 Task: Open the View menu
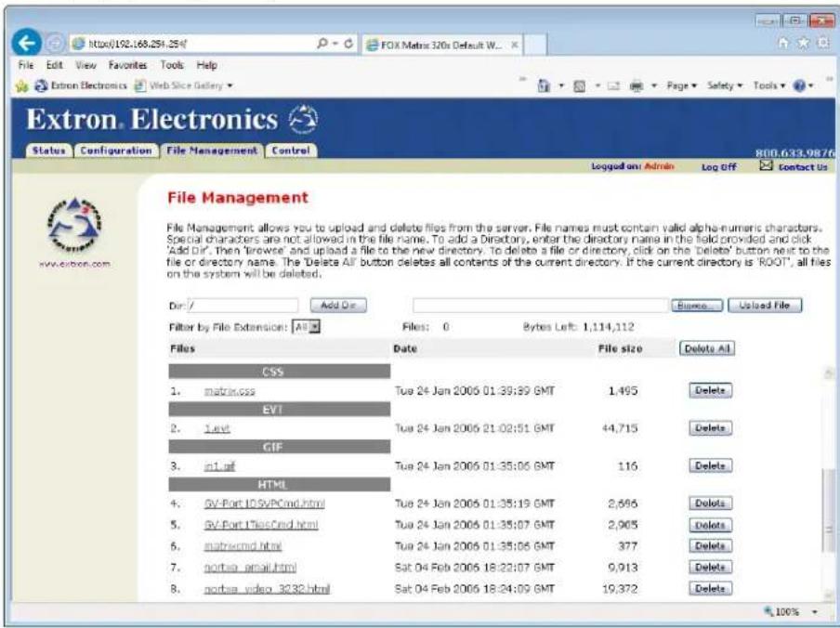coord(85,65)
